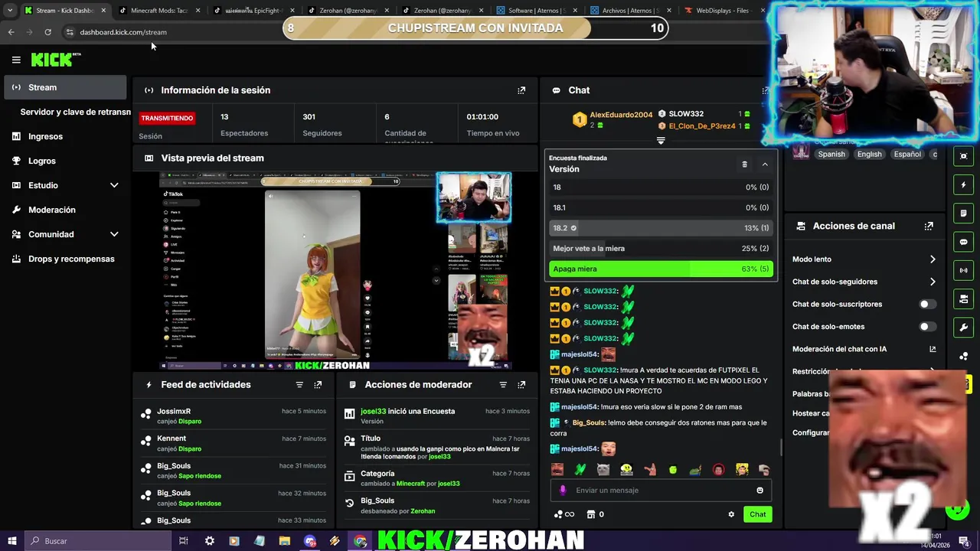Screen dimensions: 980x551
Task: Click the English tag chip
Action: click(x=869, y=154)
